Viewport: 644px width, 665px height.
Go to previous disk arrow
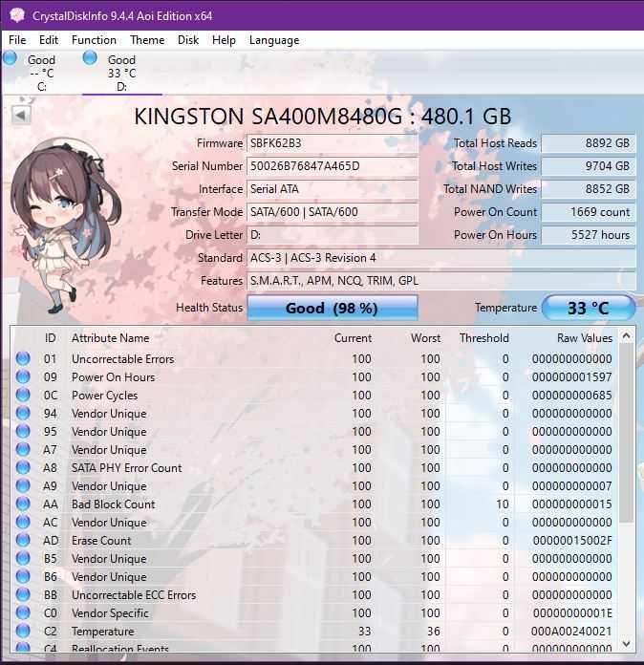click(21, 115)
